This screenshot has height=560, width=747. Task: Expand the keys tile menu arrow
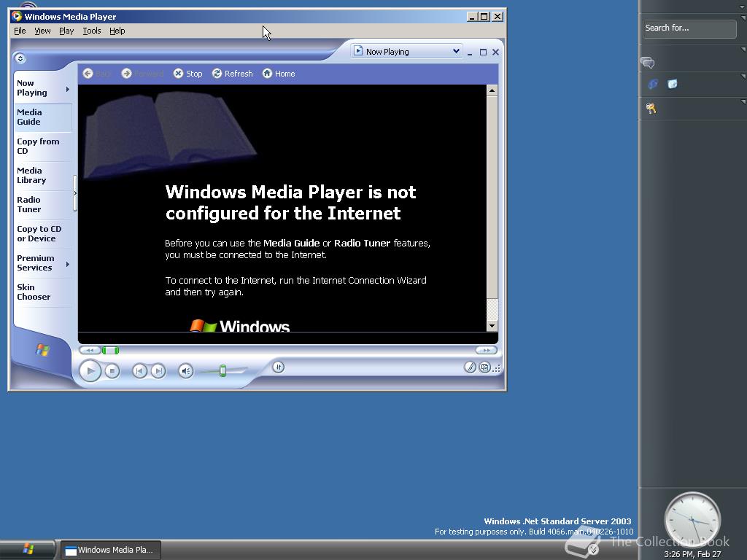[x=743, y=101]
